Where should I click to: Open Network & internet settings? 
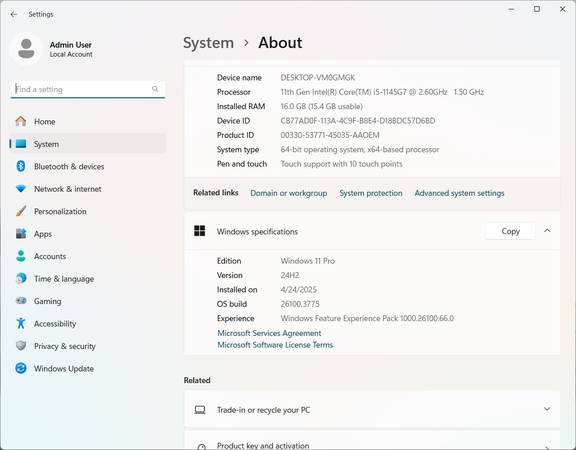pos(87,189)
